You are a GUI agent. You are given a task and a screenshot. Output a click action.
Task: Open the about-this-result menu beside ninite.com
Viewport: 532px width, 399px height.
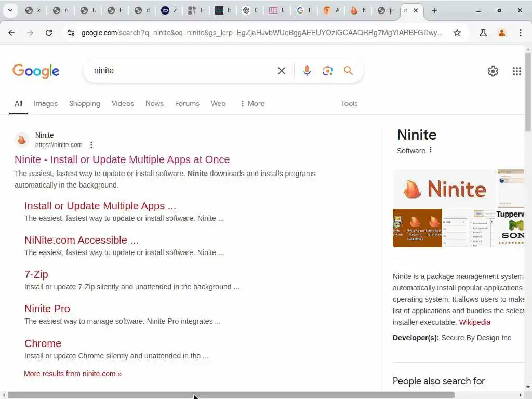pos(91,145)
